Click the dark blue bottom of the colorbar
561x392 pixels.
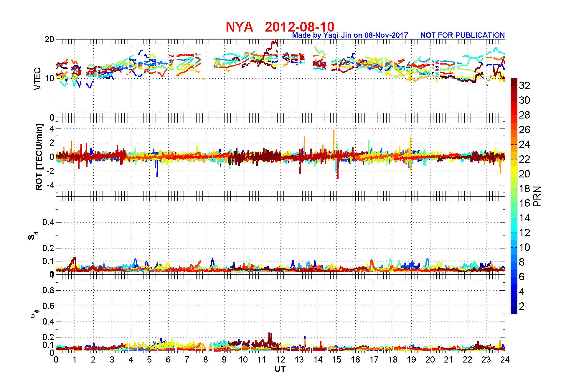click(x=514, y=309)
